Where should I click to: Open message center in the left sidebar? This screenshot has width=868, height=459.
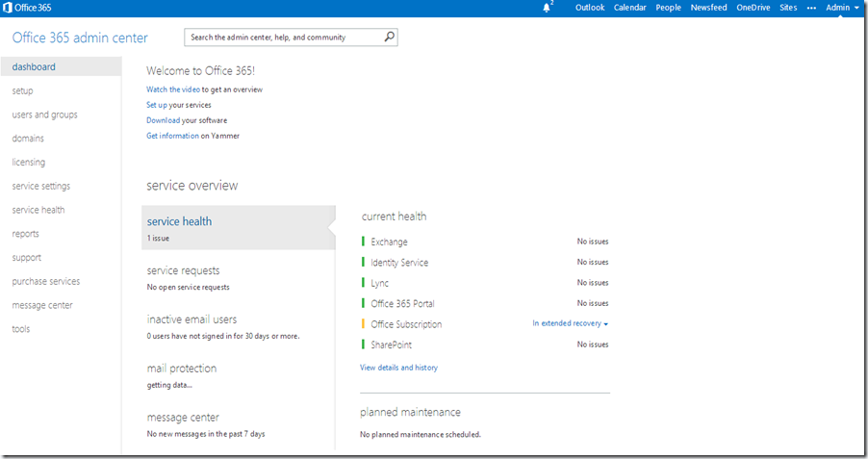pyautogui.click(x=42, y=305)
